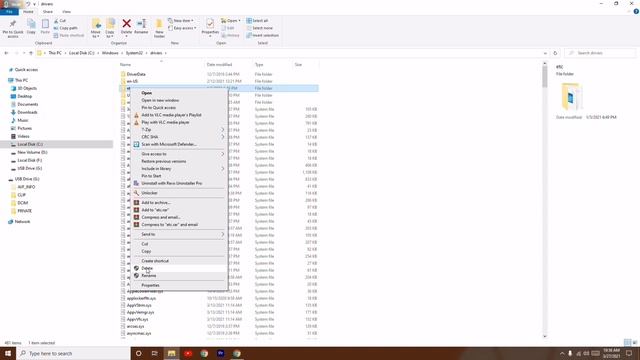Click Select none in the ribbon

point(259,28)
